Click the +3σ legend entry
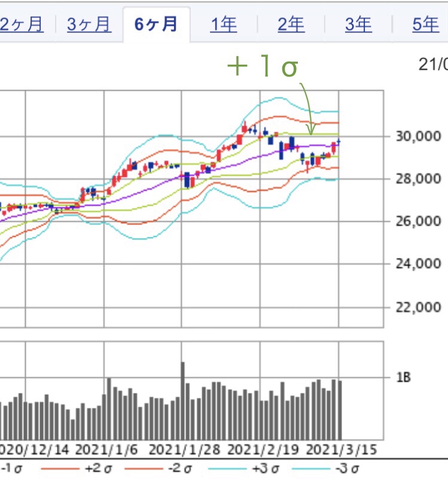This screenshot has width=448, height=497. click(266, 468)
